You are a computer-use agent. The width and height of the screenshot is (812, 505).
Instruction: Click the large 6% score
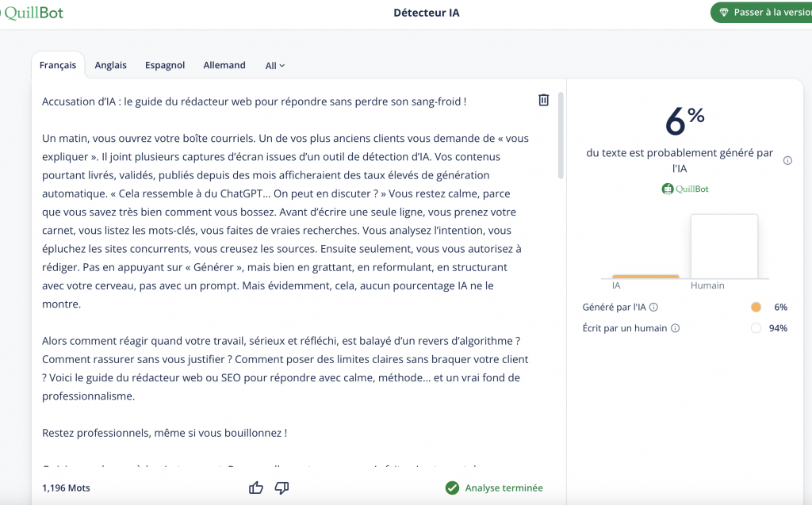pyautogui.click(x=684, y=121)
